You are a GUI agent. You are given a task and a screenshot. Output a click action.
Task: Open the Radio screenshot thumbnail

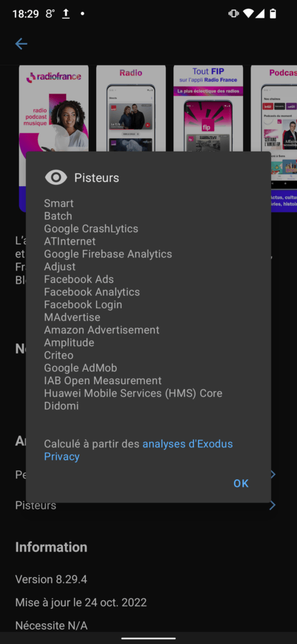coord(131,109)
